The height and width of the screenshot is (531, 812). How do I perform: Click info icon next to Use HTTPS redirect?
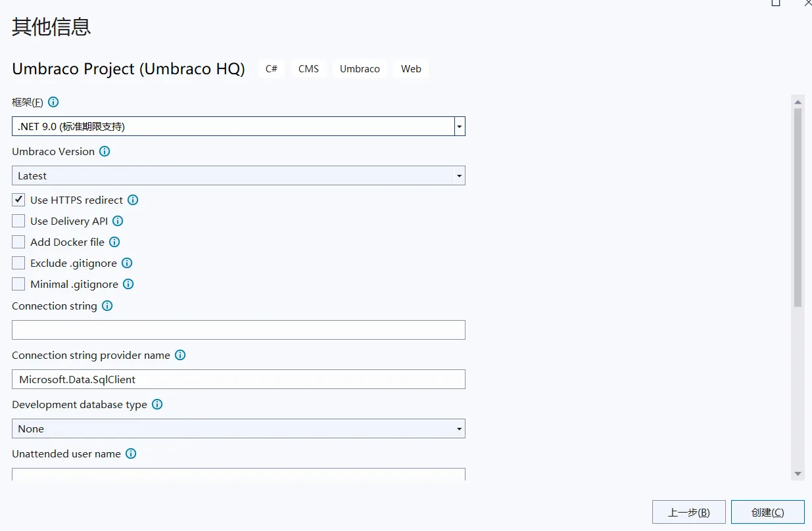[133, 200]
